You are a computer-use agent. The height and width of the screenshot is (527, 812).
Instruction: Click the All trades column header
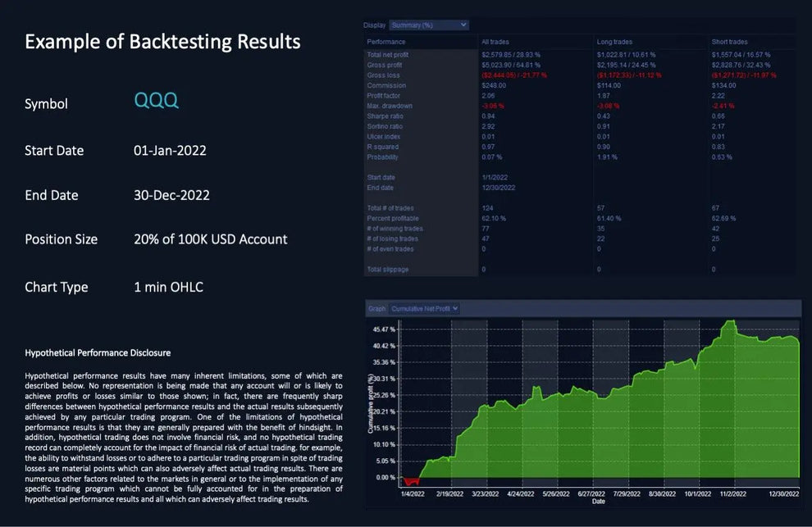[x=497, y=42]
